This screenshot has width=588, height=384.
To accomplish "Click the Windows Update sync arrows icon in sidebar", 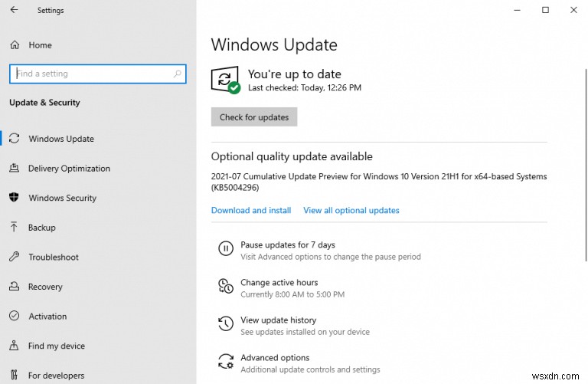I will [x=15, y=138].
